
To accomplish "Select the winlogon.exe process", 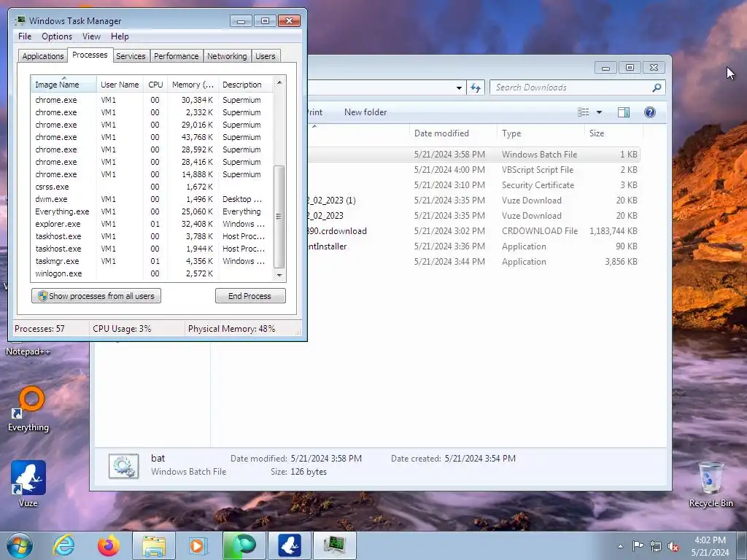I will [152, 273].
